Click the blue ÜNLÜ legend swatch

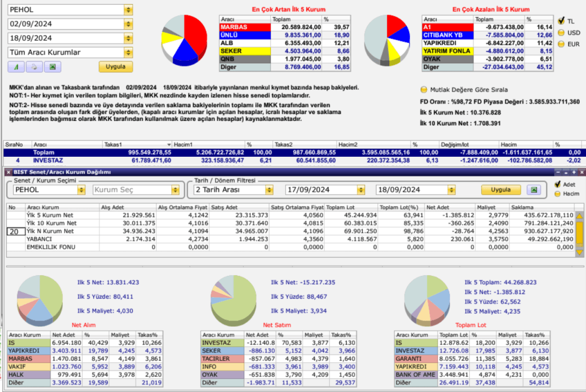tap(245, 35)
